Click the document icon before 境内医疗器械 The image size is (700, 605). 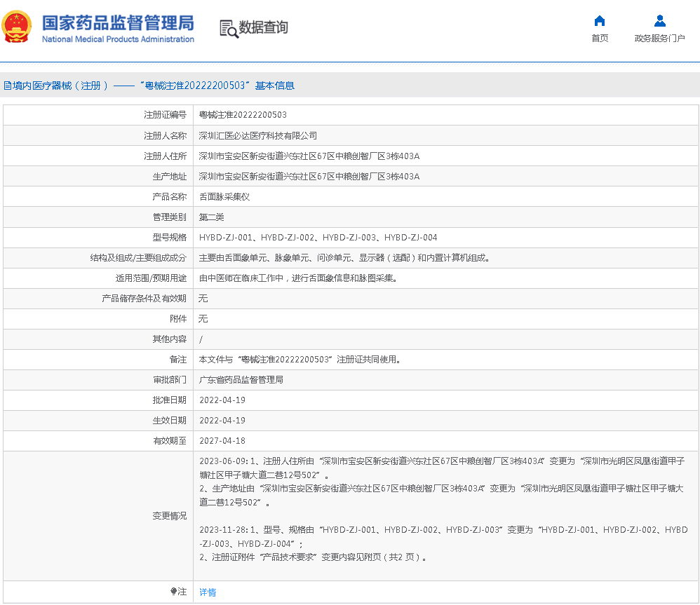(7, 86)
